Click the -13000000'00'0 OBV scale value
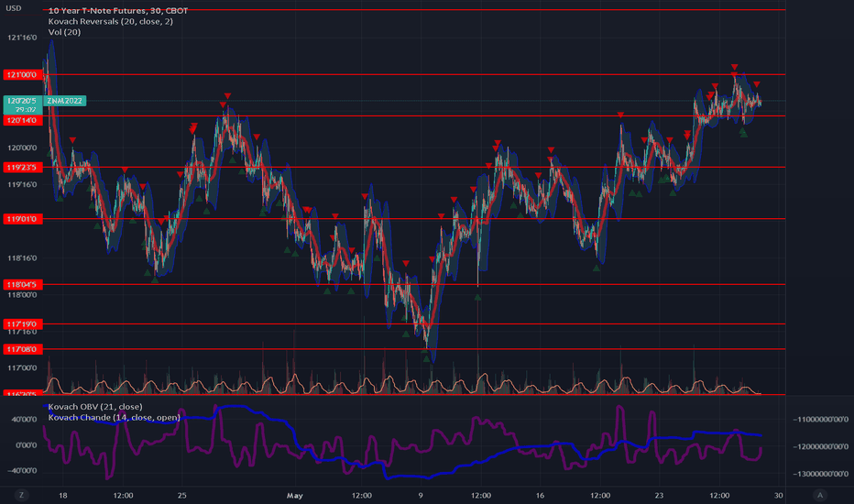 (820, 474)
